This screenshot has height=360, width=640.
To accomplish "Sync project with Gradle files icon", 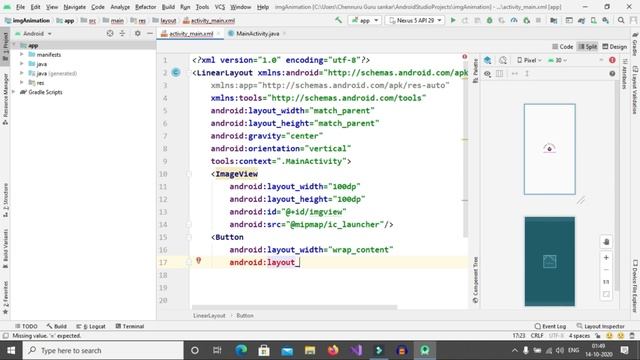I will [581, 20].
